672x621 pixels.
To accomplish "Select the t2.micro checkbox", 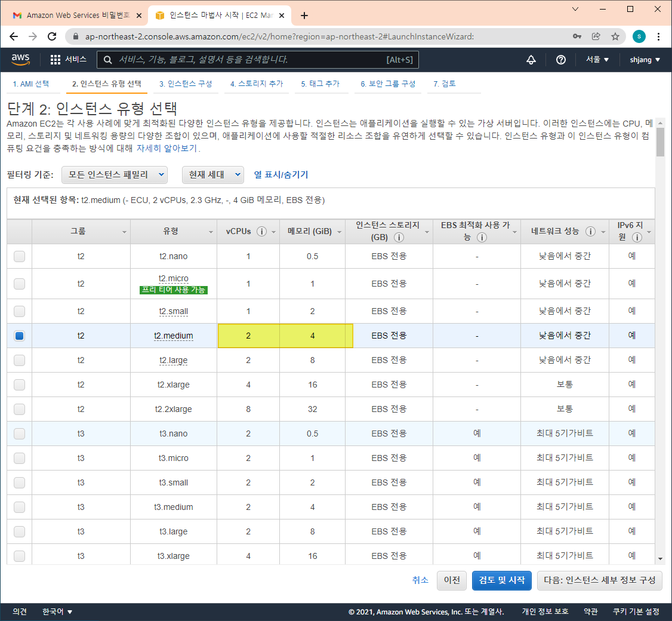I will click(19, 284).
